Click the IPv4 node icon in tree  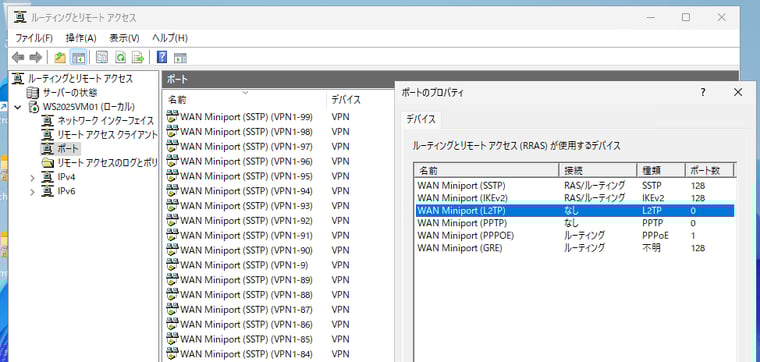(48, 177)
